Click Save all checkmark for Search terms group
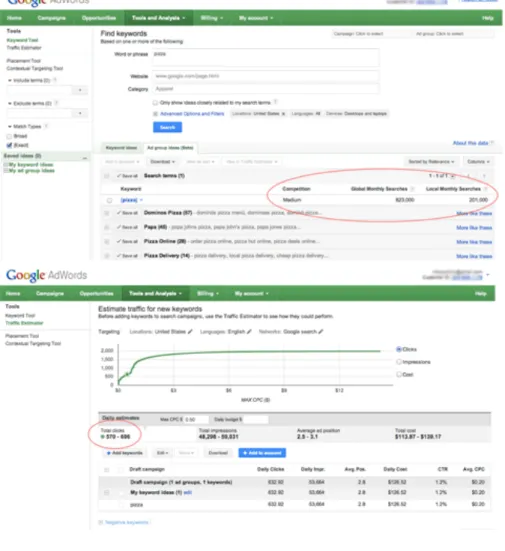 click(127, 176)
